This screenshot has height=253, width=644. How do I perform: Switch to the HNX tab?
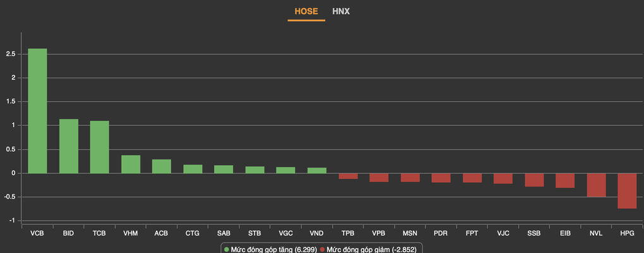(x=341, y=11)
